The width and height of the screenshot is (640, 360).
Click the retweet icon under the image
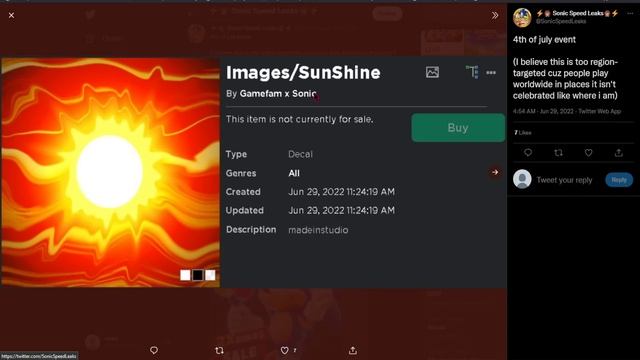click(219, 350)
